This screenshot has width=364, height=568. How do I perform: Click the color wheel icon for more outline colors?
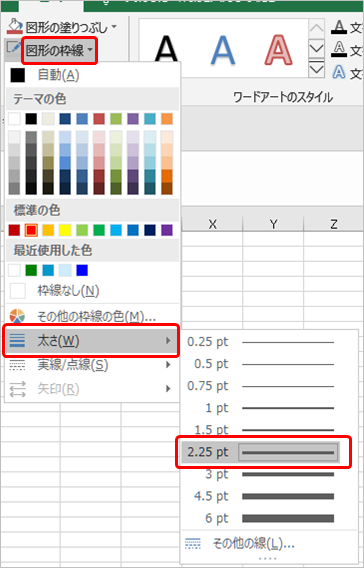tap(17, 316)
